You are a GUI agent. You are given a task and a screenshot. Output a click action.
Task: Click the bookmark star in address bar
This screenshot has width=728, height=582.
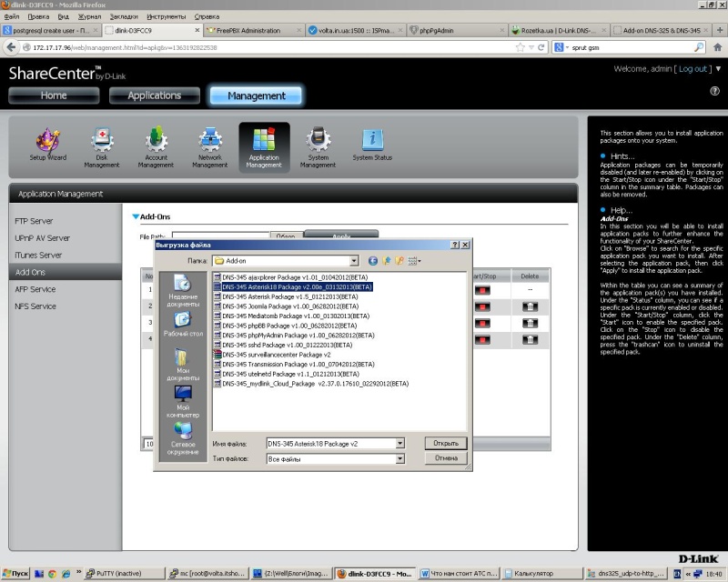521,47
